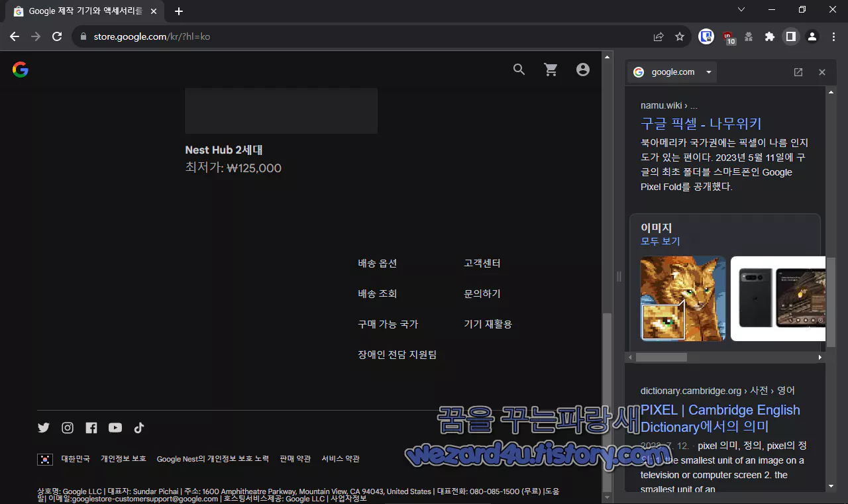This screenshot has height=504, width=848.
Task: Open side panel result in new tab
Action: [x=798, y=72]
